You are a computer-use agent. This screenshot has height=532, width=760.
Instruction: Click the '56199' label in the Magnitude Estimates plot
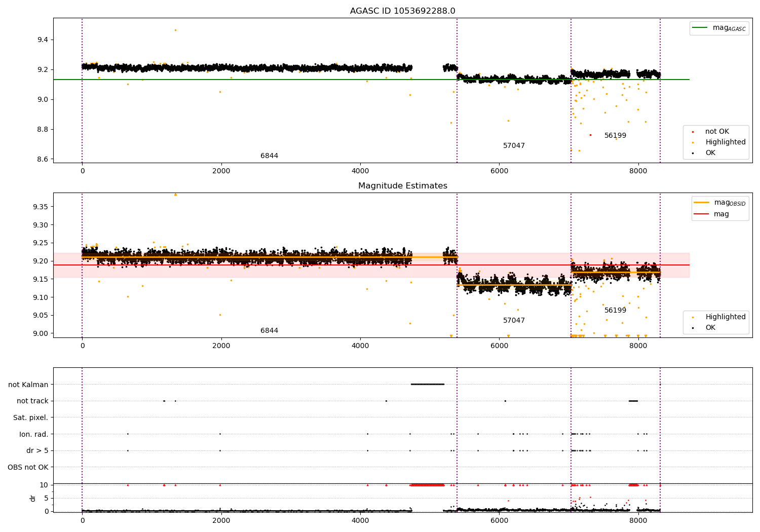615,311
